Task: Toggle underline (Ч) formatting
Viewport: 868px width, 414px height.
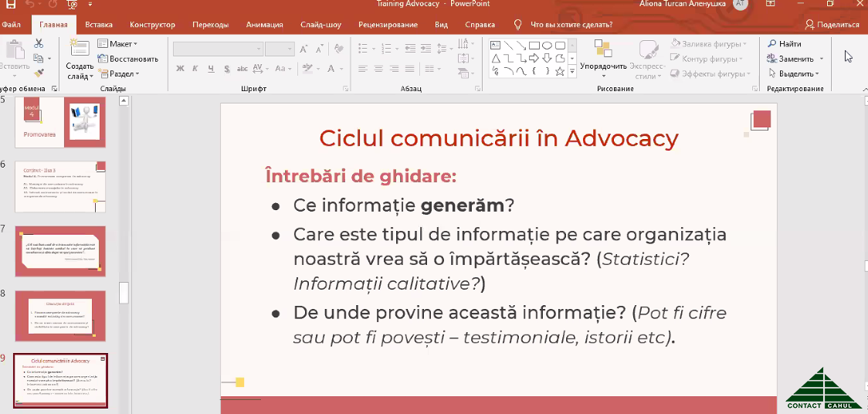Action: pos(209,69)
